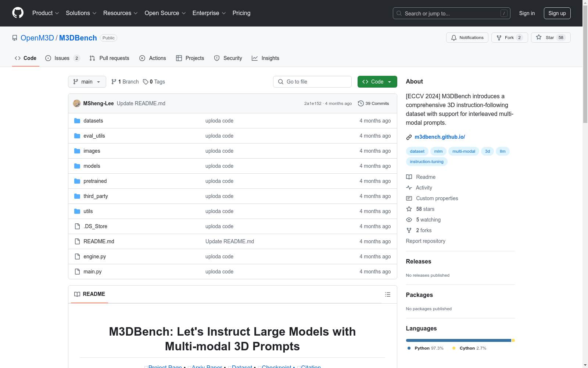Click the commits history clock icon

click(x=361, y=103)
